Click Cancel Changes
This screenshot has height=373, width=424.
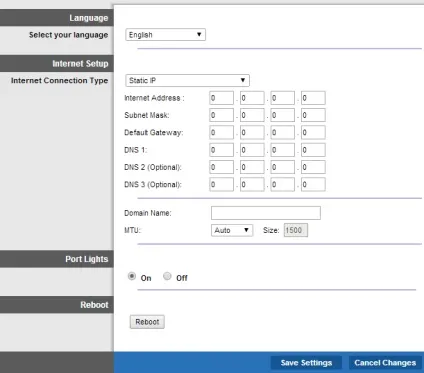coord(385,363)
